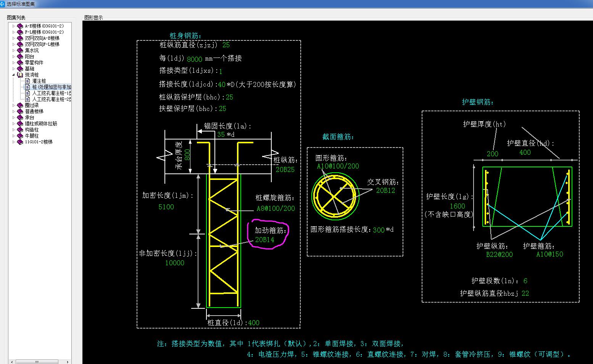Click the 锚固长度(la) value 35
The height and width of the screenshot is (364, 593).
[x=221, y=135]
